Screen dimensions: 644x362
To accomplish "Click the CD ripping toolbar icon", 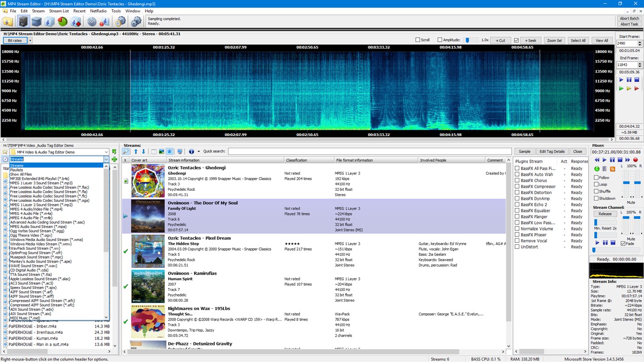I will 91,21.
